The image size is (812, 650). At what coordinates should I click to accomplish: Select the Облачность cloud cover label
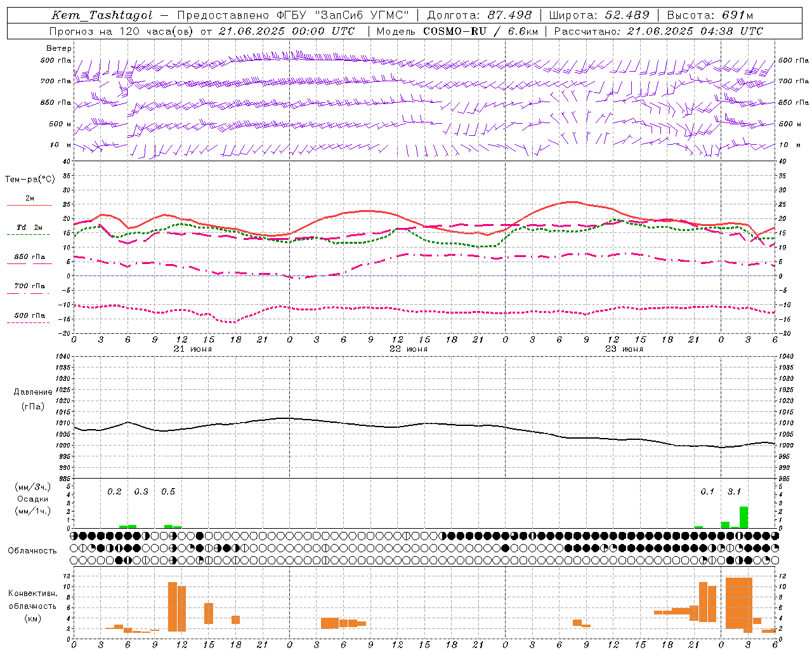coord(32,551)
